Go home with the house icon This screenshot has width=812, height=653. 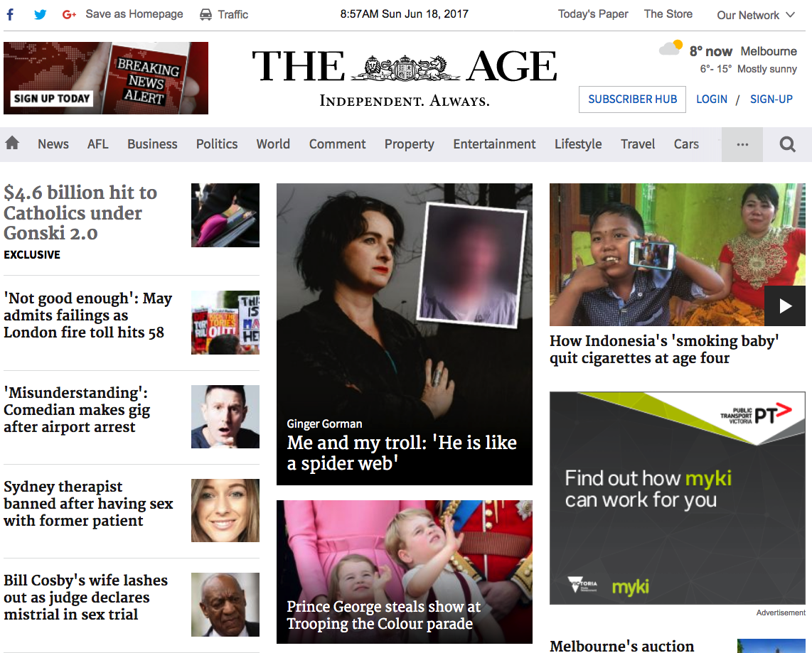(12, 143)
